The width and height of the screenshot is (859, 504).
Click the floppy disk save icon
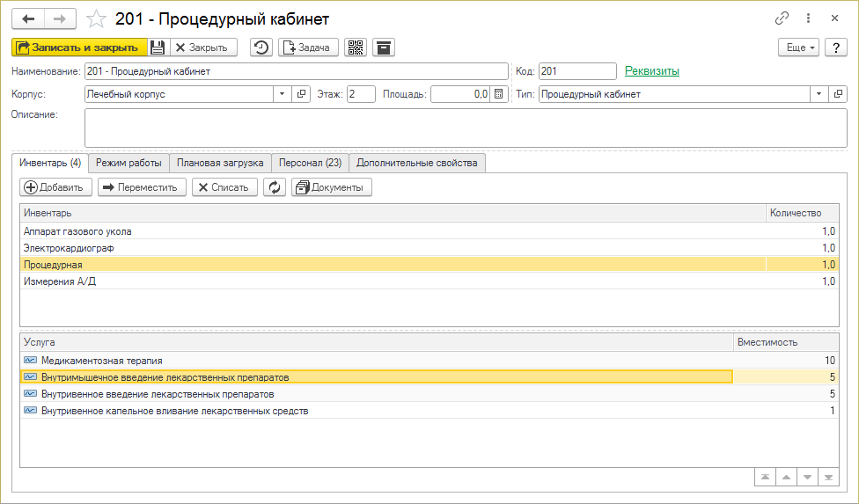point(158,47)
